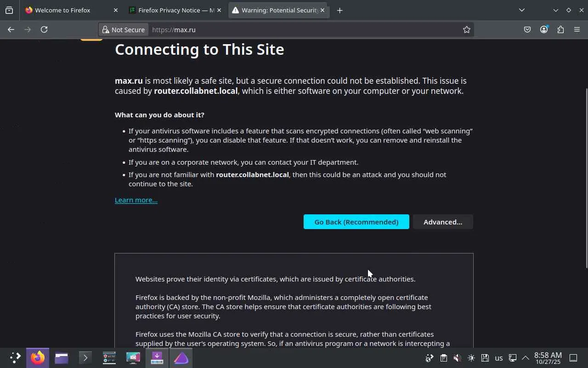Close the Welcome to Firefox tab
The image size is (588, 368).
point(115,10)
